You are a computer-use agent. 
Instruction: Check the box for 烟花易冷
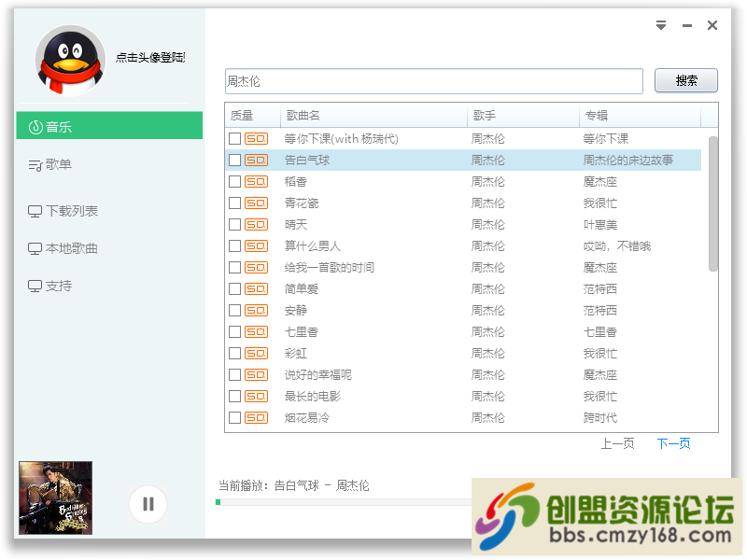click(235, 417)
